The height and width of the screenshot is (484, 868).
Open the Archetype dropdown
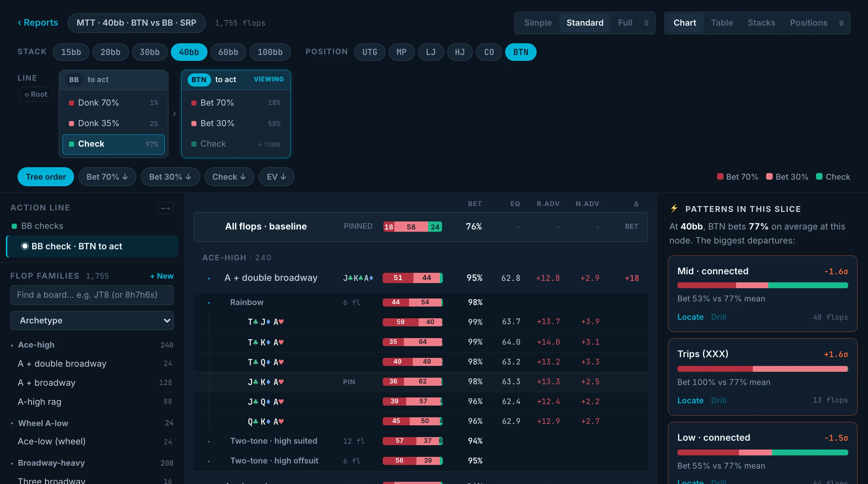(x=92, y=320)
